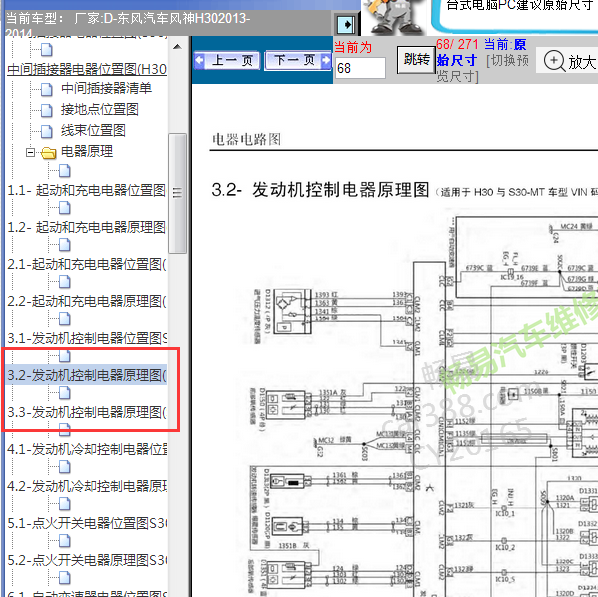
Task: Click the 68/ 271 page counter text
Action: [x=457, y=45]
